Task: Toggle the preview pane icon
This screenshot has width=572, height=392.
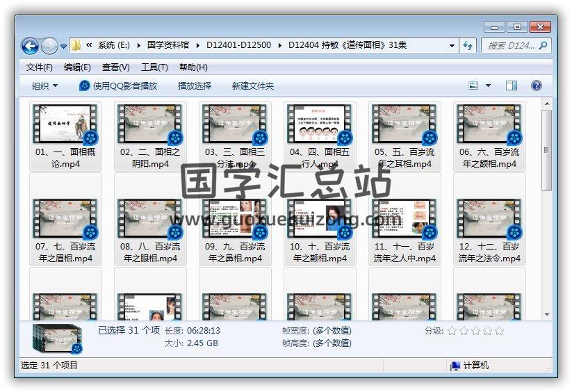Action: tap(512, 85)
